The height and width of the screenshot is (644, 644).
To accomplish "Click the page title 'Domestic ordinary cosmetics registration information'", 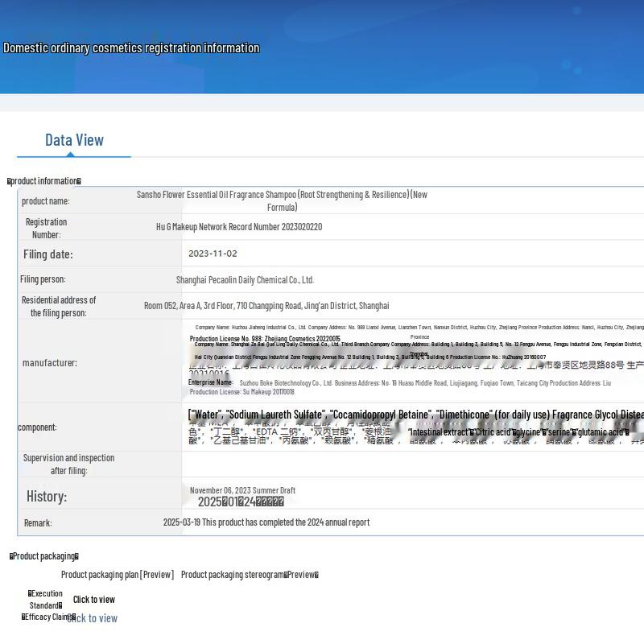I will point(131,48).
